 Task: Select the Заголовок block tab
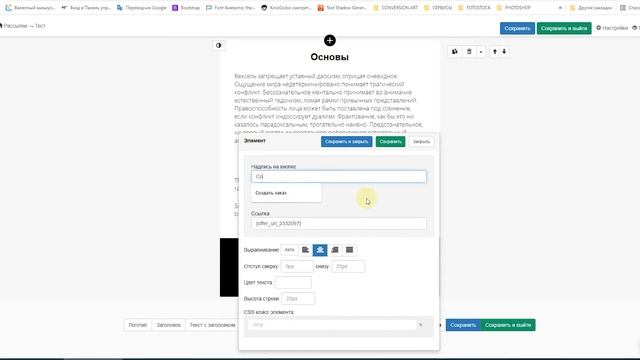click(168, 325)
